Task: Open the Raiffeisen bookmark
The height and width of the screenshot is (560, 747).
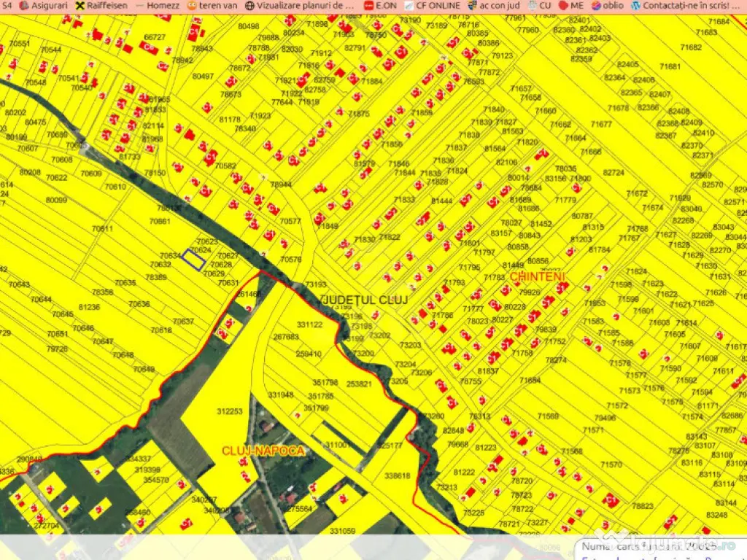Action: tap(101, 5)
